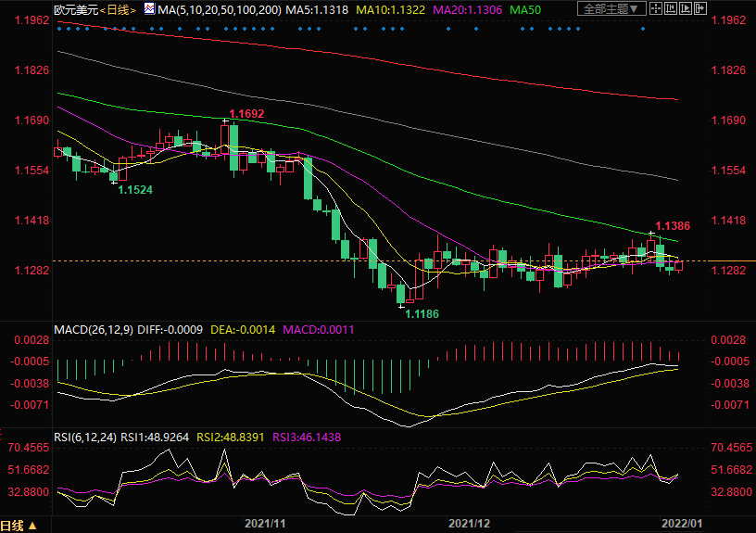Image resolution: width=756 pixels, height=533 pixels.
Task: Open MA(5,10,20,50,100,200) indicator settings
Action: 219,9
